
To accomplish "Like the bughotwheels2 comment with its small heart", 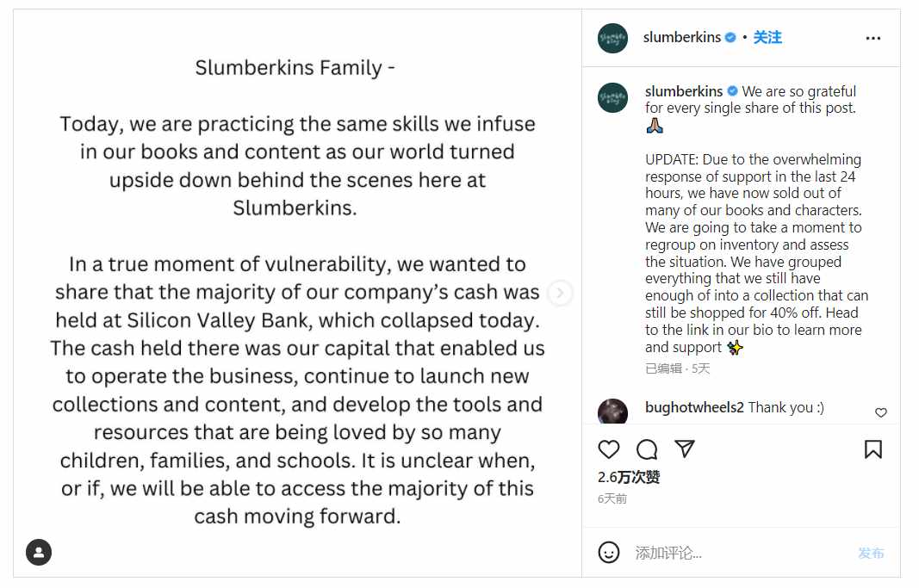I will [x=880, y=413].
